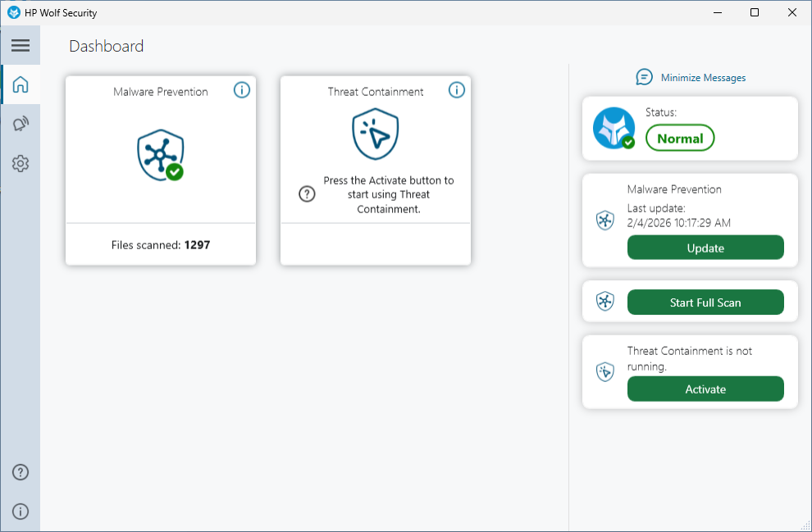The image size is (812, 532).
Task: Click the Files scanned count area
Action: tap(161, 244)
